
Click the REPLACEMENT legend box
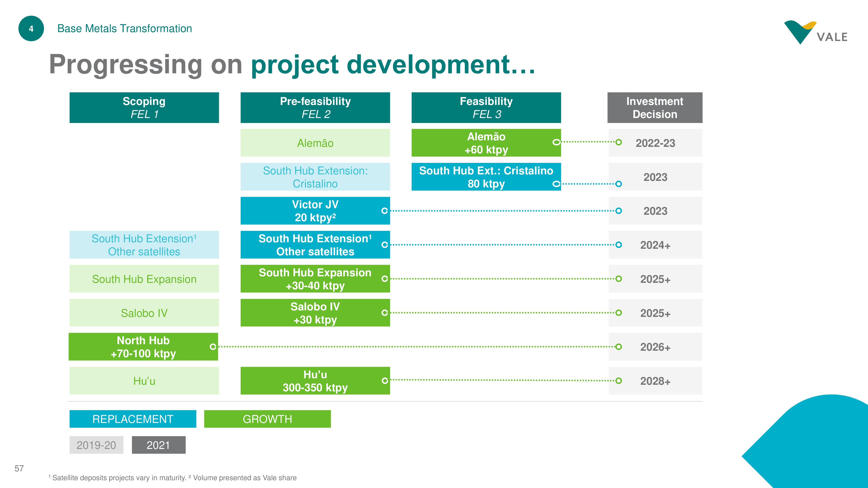coord(133,419)
